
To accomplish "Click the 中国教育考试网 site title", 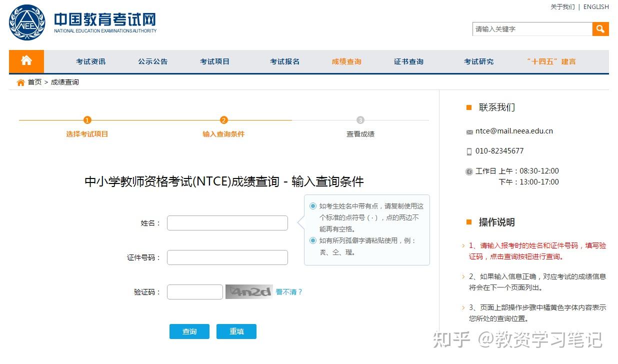I will click(x=105, y=19).
